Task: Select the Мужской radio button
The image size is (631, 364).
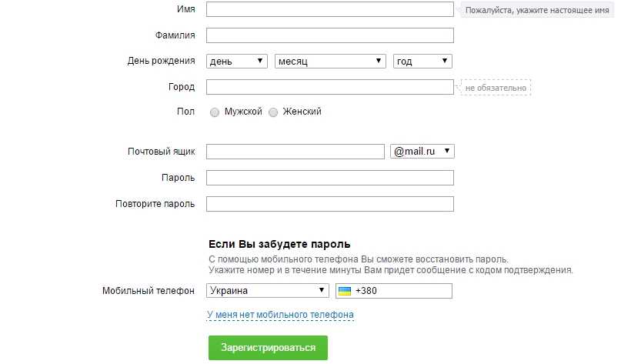Action: pyautogui.click(x=215, y=112)
